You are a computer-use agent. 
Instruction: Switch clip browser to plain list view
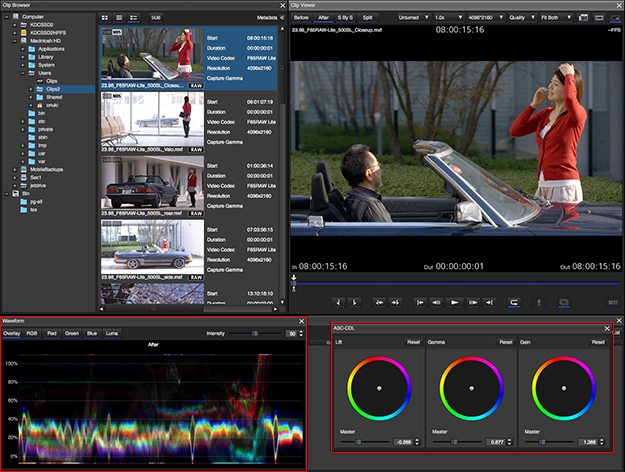pyautogui.click(x=121, y=17)
